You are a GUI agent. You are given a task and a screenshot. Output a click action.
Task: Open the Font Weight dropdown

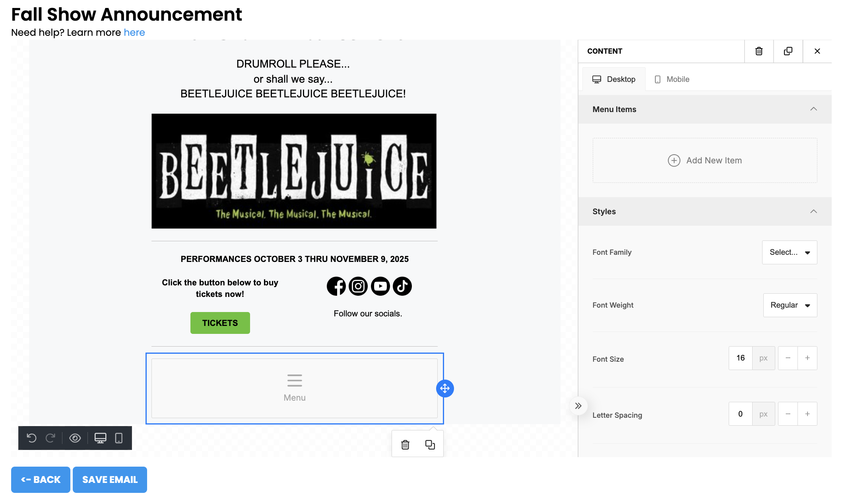(x=790, y=305)
